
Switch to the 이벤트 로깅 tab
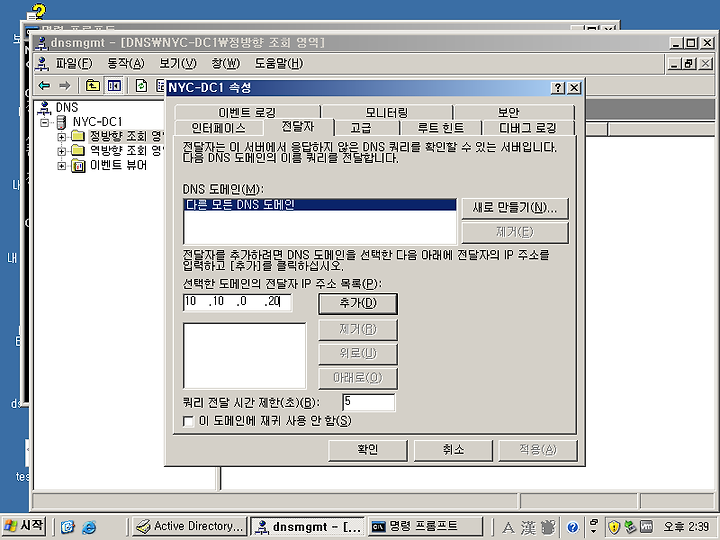[x=247, y=112]
